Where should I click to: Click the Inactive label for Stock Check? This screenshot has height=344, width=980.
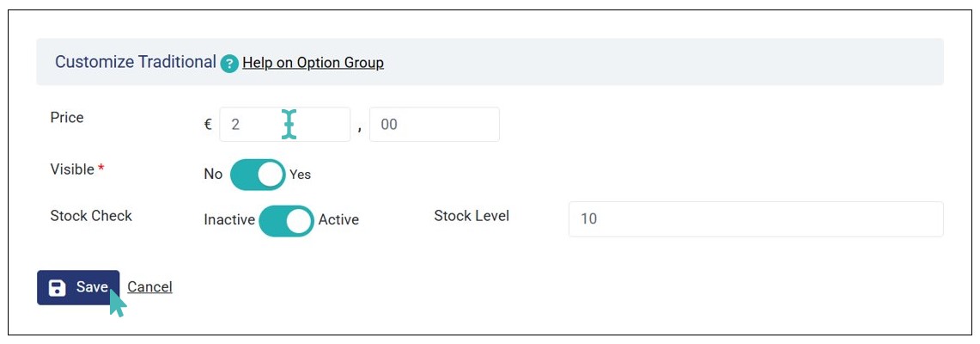[229, 220]
